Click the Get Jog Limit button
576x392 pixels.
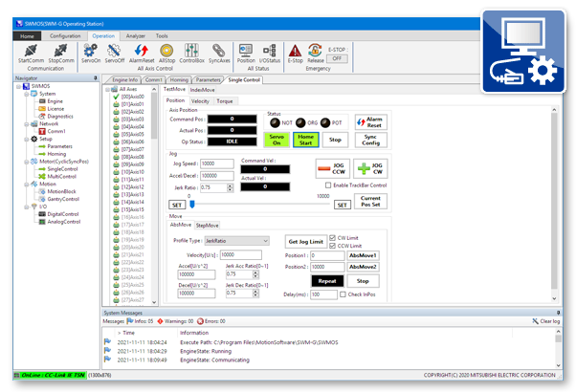click(x=305, y=241)
